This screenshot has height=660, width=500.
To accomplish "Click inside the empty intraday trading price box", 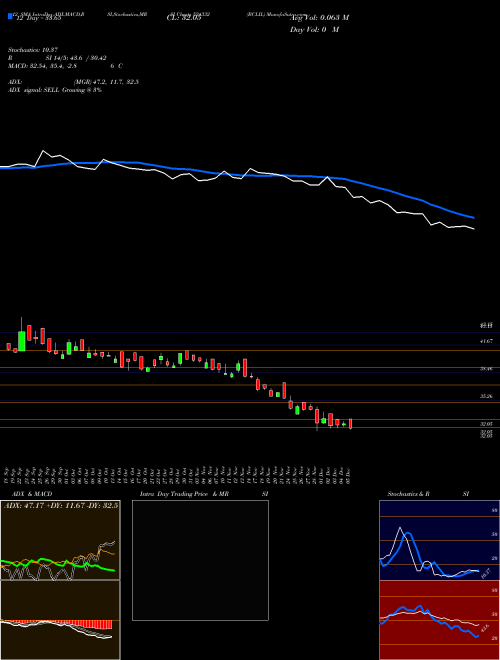I will tap(200, 560).
